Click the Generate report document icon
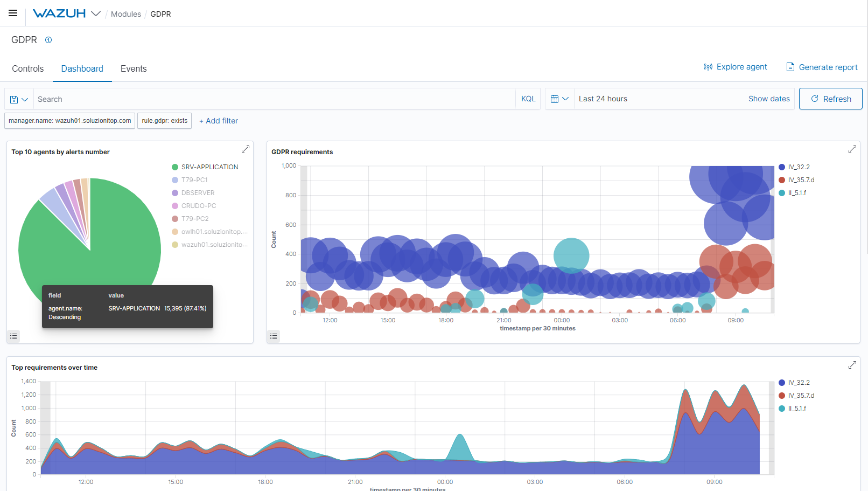Screen dimensions: 868x491 (790, 67)
